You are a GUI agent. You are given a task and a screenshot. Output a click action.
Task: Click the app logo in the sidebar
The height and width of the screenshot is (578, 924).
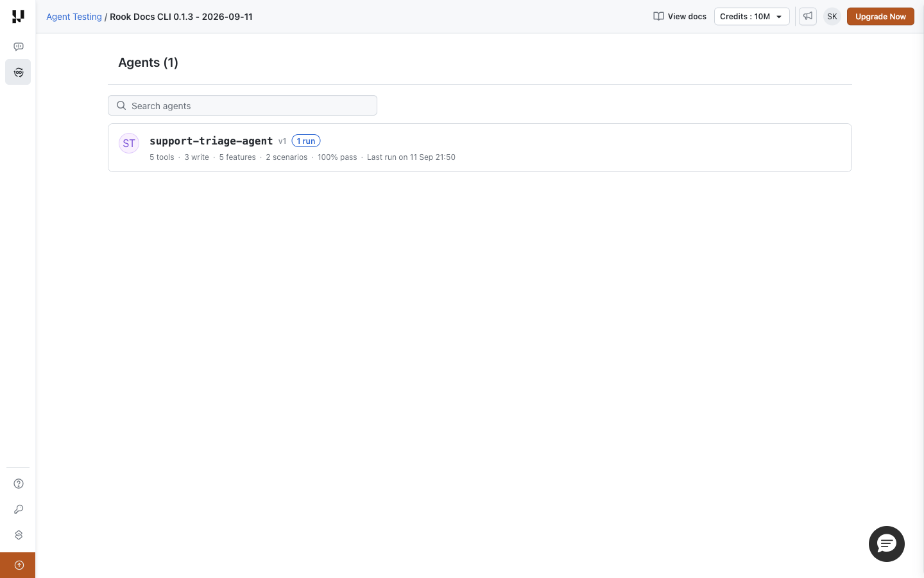(x=18, y=16)
